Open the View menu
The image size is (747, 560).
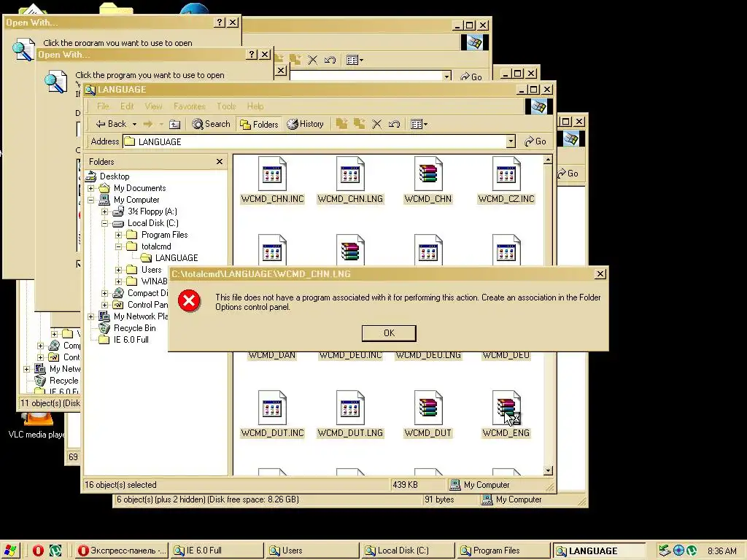pos(153,106)
